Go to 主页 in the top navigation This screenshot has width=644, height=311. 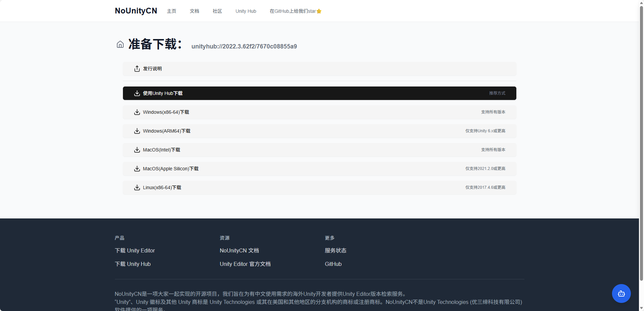[171, 11]
